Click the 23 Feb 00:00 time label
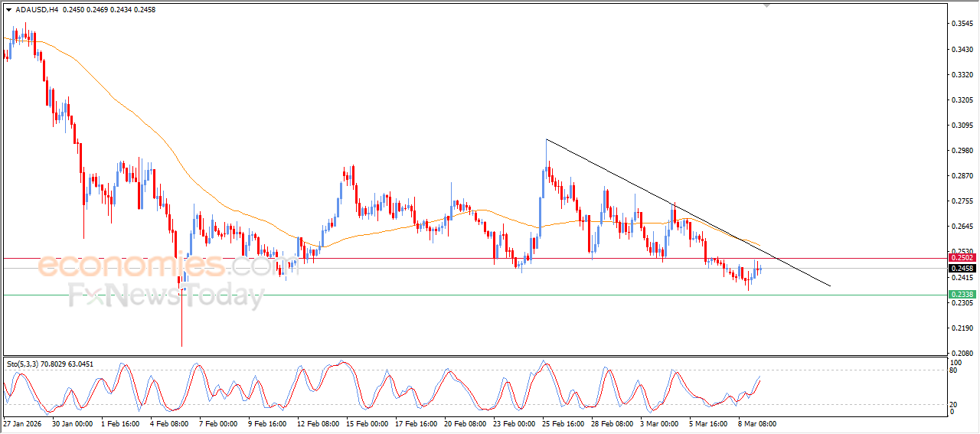This screenshot has height=434, width=980. pos(514,423)
